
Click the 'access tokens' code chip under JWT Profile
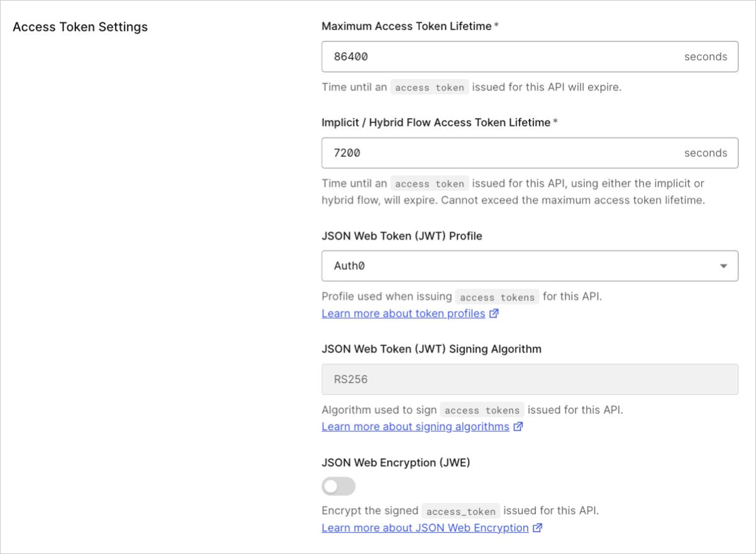pos(498,297)
